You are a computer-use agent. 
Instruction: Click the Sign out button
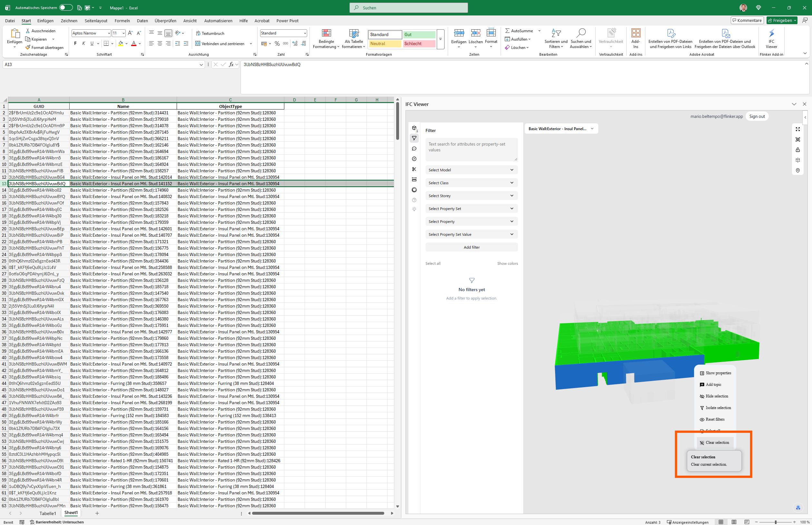[x=757, y=116]
